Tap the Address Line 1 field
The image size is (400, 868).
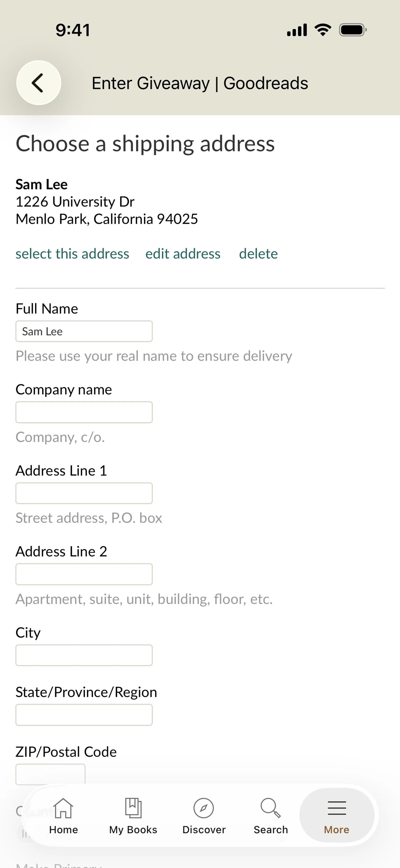tap(84, 493)
